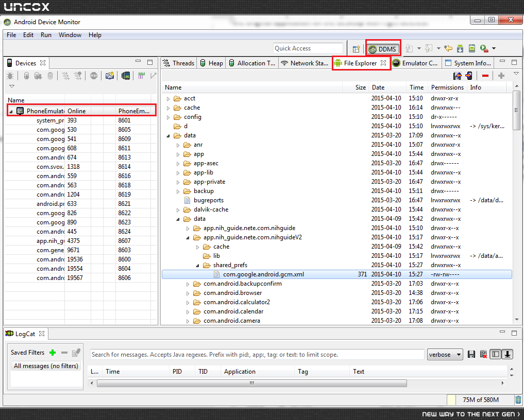Open the Window menu
Viewport: 524px width, 420px height.
tap(70, 35)
